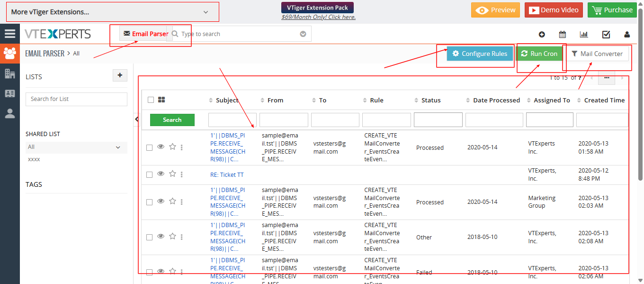Click the quick create plus icon

(542, 34)
